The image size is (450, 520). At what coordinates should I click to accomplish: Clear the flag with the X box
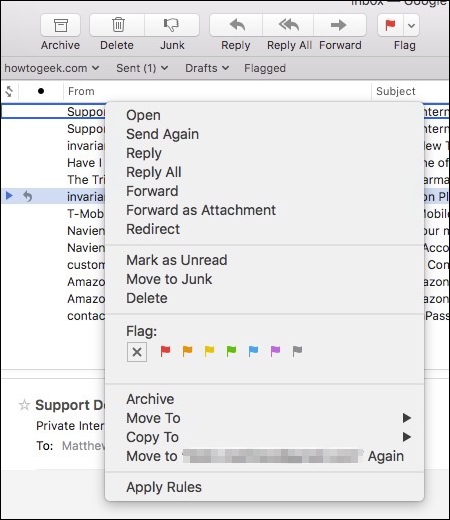[137, 352]
